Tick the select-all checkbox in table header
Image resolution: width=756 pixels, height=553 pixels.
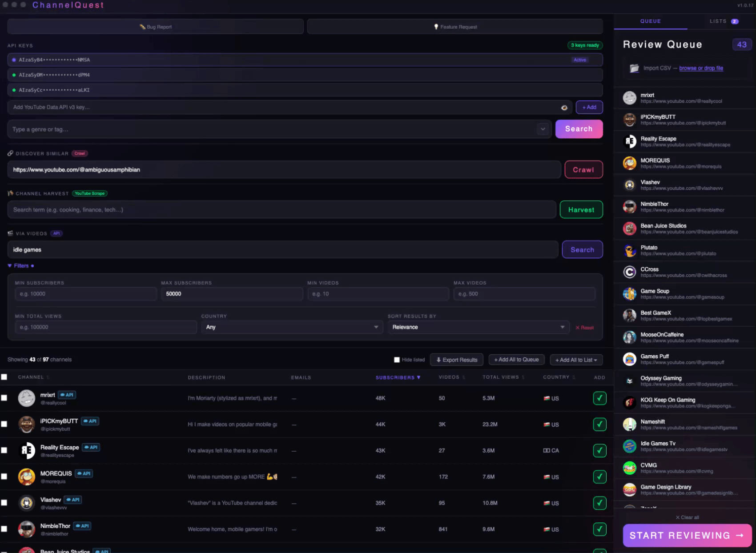coord(4,377)
